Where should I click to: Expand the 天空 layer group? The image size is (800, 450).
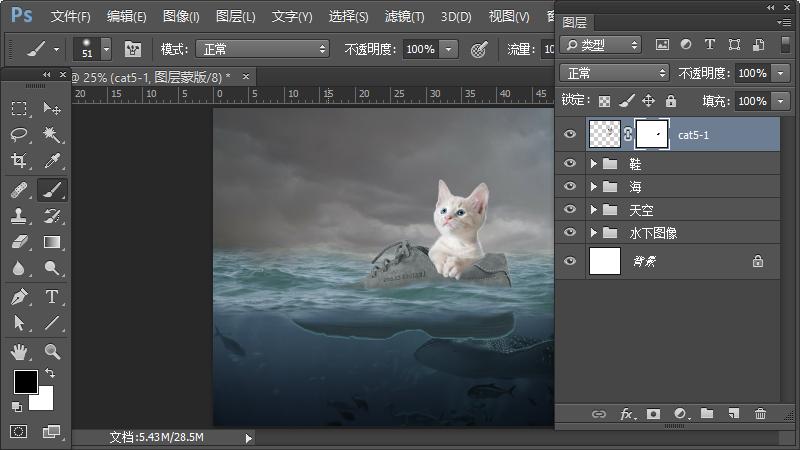[593, 209]
